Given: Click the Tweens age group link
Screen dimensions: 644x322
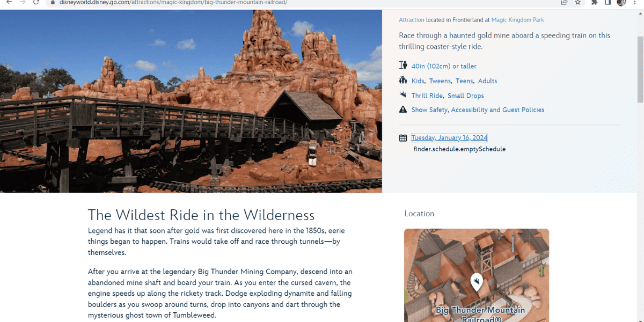Looking at the screenshot, I should (440, 81).
